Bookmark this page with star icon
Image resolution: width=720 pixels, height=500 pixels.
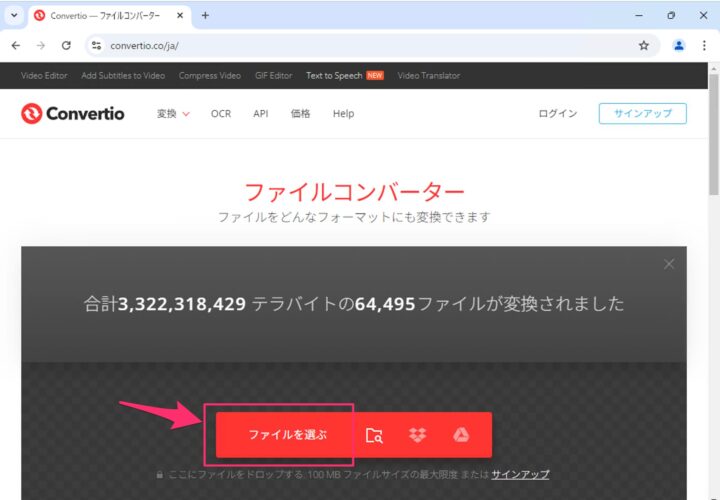(x=644, y=45)
